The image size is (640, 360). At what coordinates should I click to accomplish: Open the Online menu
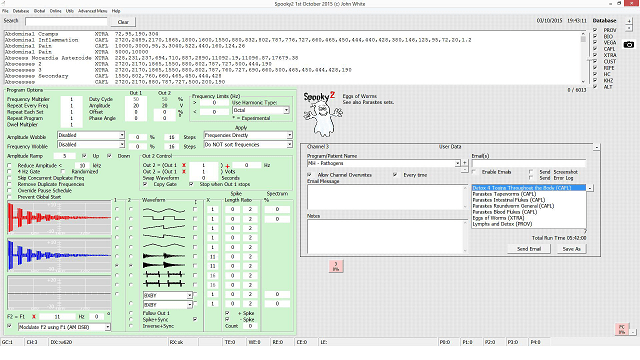tap(56, 11)
